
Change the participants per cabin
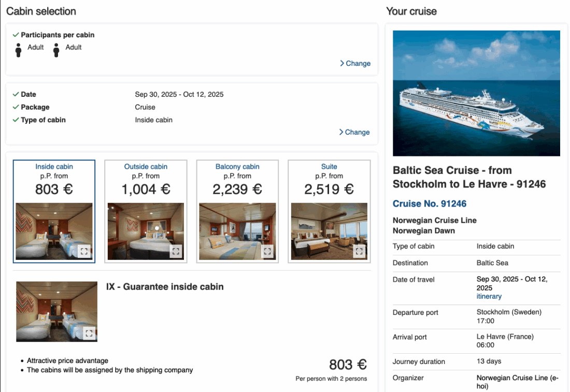pos(355,63)
